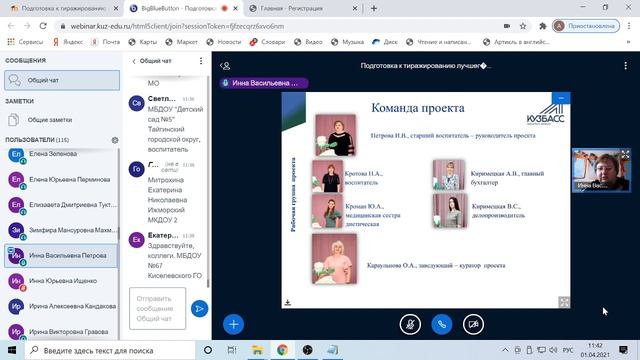This screenshot has height=360, width=640.
Task: Select user Инна Юрьевна Ищенко
Action: pos(61,281)
